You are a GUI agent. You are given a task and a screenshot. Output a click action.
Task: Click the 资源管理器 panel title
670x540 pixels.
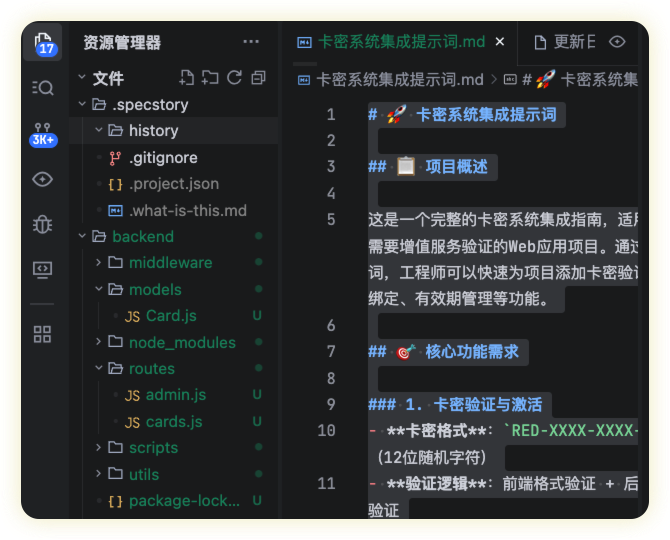[122, 43]
